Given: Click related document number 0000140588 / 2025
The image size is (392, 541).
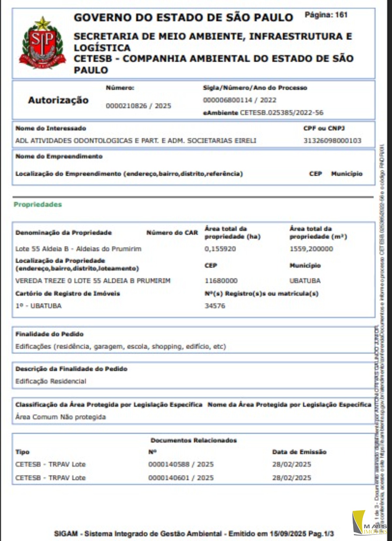Looking at the screenshot, I should coord(181,465).
